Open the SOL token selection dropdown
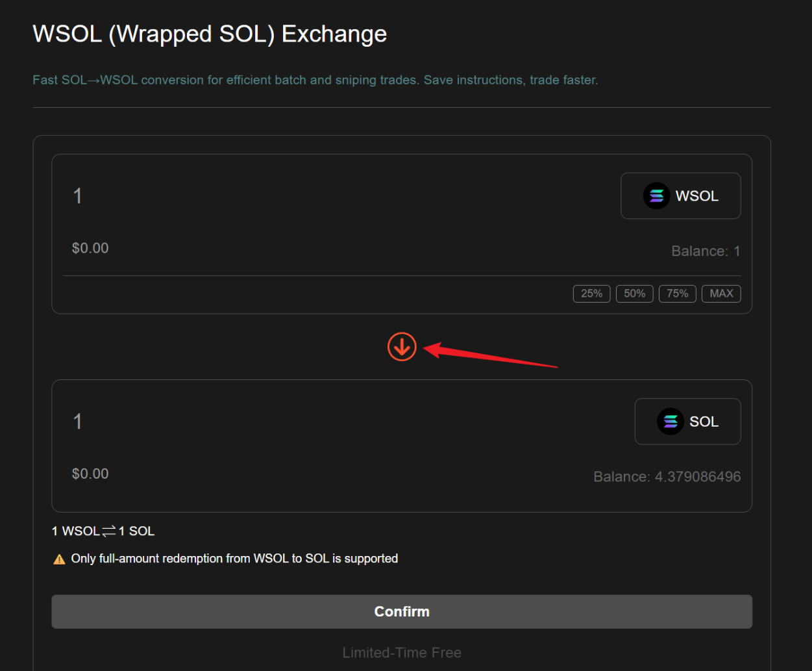The width and height of the screenshot is (812, 671). (687, 421)
